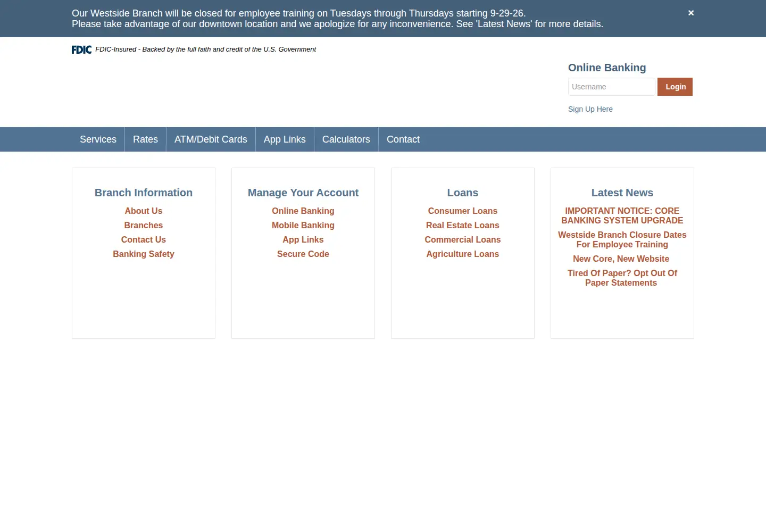
Task: Open the About Us link
Action: click(x=144, y=211)
